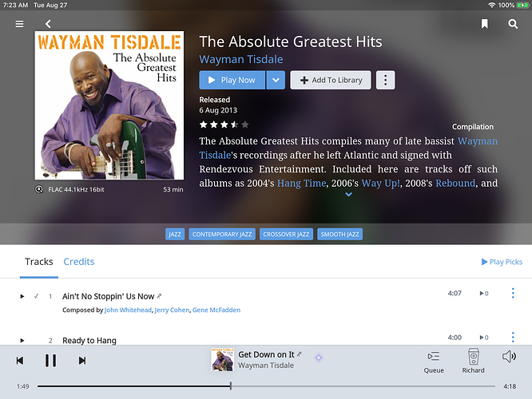Switch to the Credits tab
This screenshot has width=532, height=399.
click(79, 262)
